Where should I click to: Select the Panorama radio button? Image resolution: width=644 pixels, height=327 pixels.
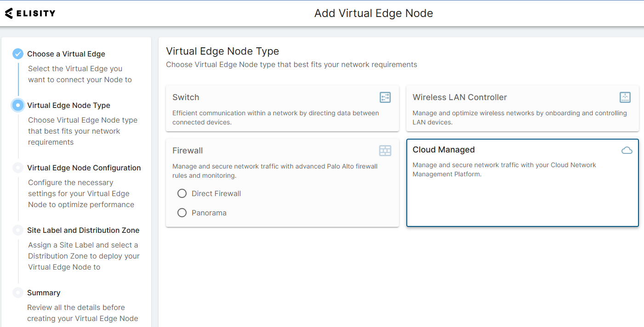pos(182,213)
